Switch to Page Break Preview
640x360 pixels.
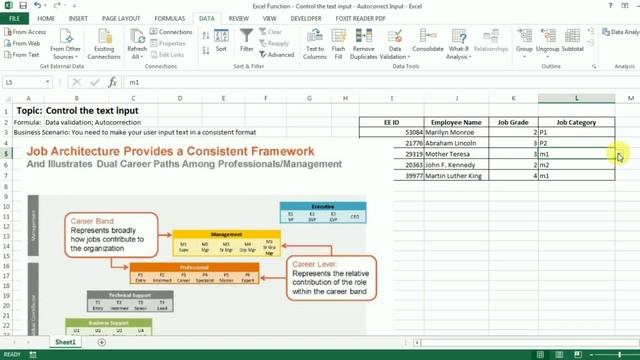pos(578,355)
